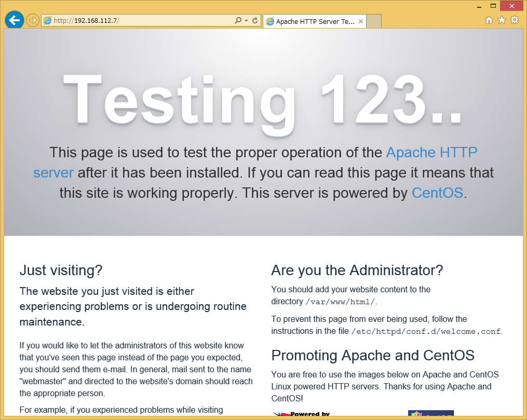Click the 'Are you the Administrator?' heading
Viewport: 527px width, 420px height.
357,270
